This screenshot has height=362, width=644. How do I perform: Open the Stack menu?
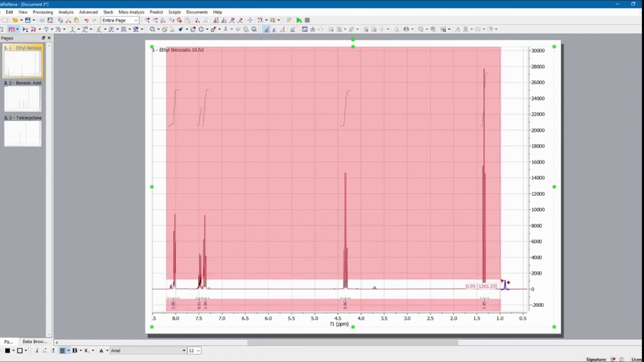[108, 12]
